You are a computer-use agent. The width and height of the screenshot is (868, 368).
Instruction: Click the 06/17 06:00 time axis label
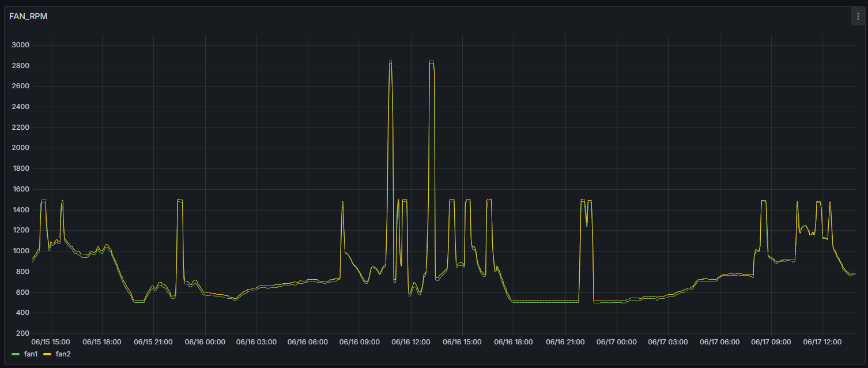719,342
